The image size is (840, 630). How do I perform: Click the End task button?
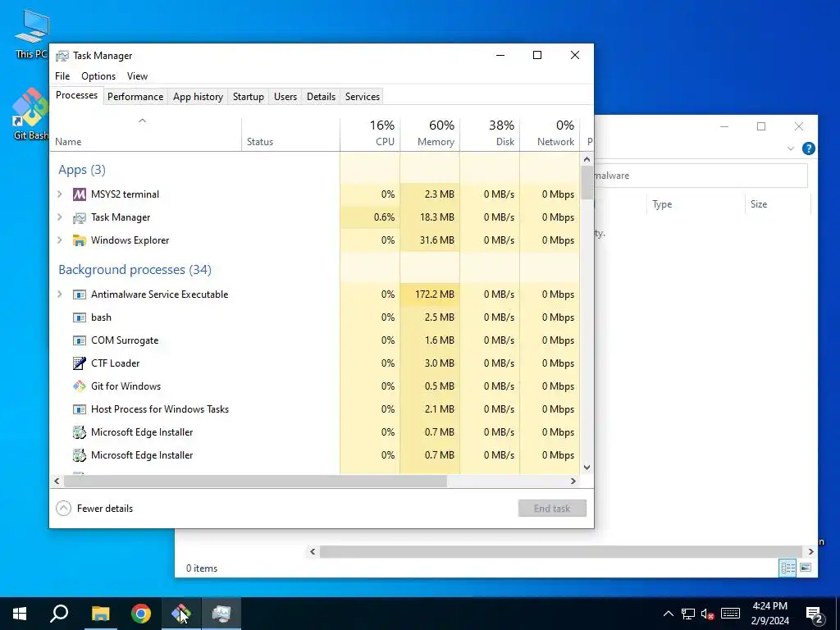click(x=552, y=509)
